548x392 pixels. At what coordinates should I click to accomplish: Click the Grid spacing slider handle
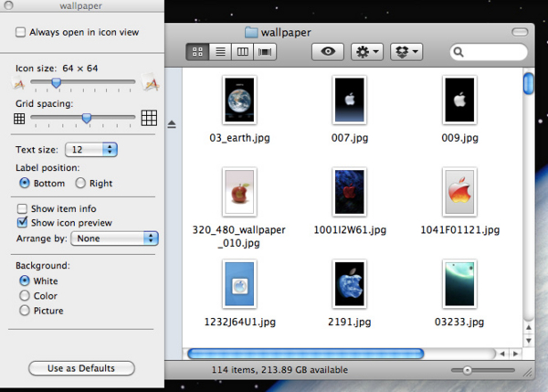coord(87,118)
